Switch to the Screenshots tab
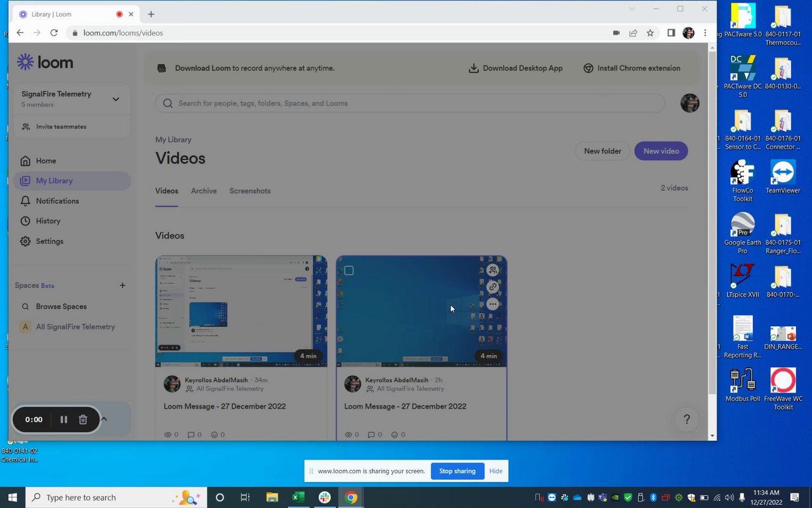This screenshot has height=508, width=812. click(x=250, y=191)
